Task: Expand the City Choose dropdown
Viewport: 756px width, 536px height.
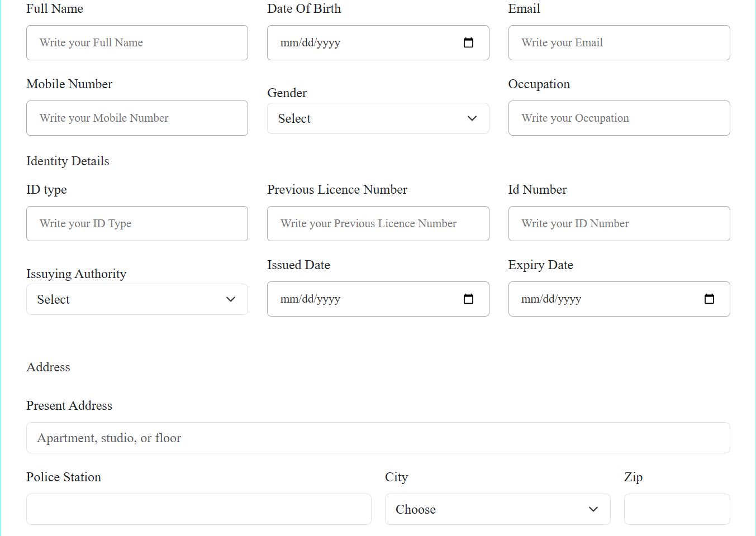Action: tap(497, 509)
